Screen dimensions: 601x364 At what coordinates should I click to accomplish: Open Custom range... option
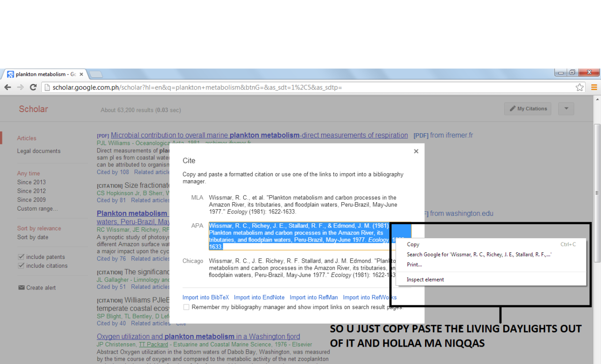[x=38, y=209]
